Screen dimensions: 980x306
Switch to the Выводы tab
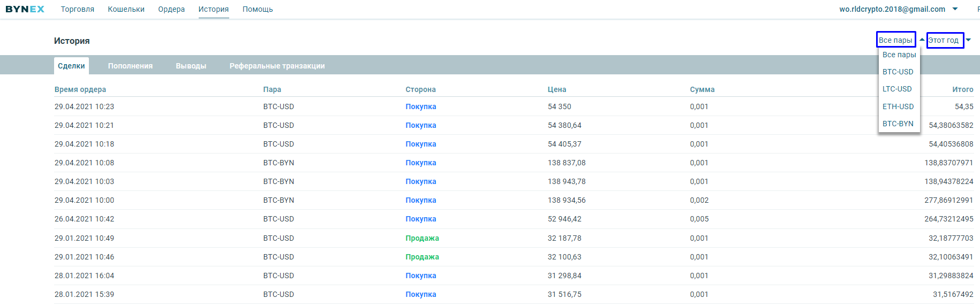tap(191, 66)
